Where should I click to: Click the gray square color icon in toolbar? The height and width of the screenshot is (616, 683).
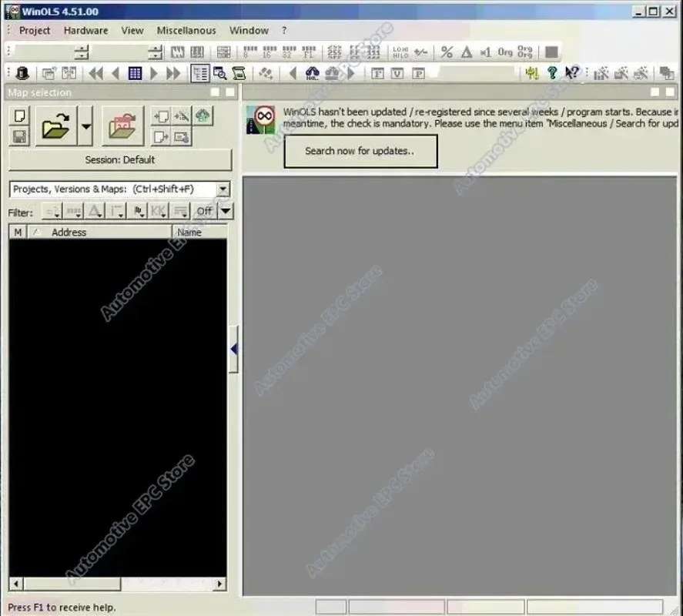click(x=551, y=52)
